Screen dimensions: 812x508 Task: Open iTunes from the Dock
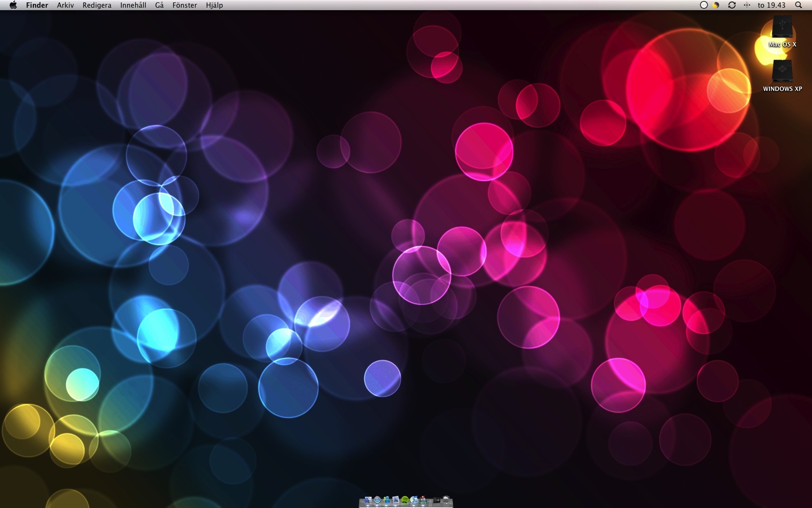tap(414, 500)
